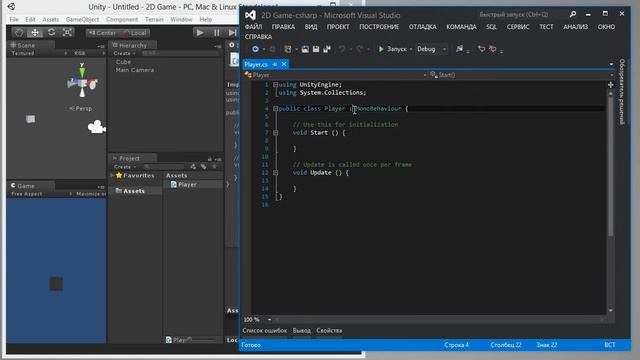
Task: Select the Hand tool in Unity toolbar
Action: [19, 33]
